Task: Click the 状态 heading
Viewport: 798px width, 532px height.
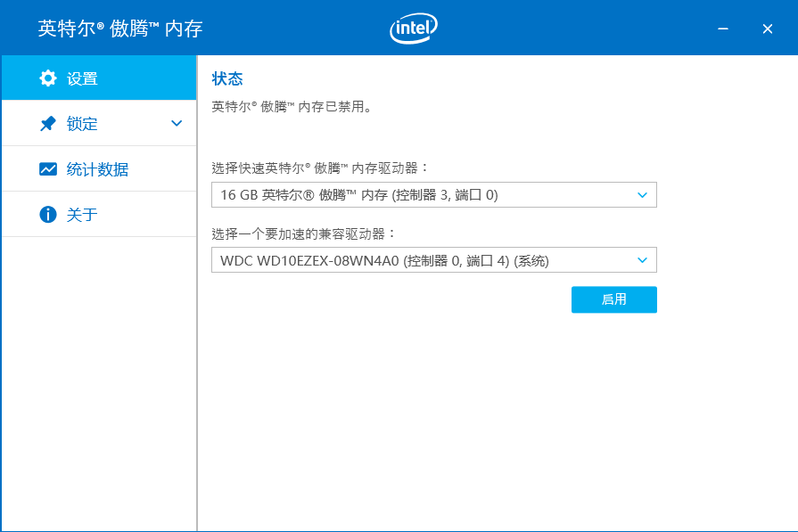Action: coord(227,78)
